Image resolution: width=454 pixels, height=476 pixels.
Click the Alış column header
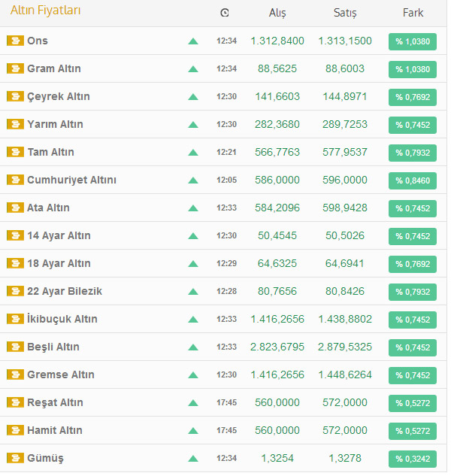pyautogui.click(x=277, y=13)
